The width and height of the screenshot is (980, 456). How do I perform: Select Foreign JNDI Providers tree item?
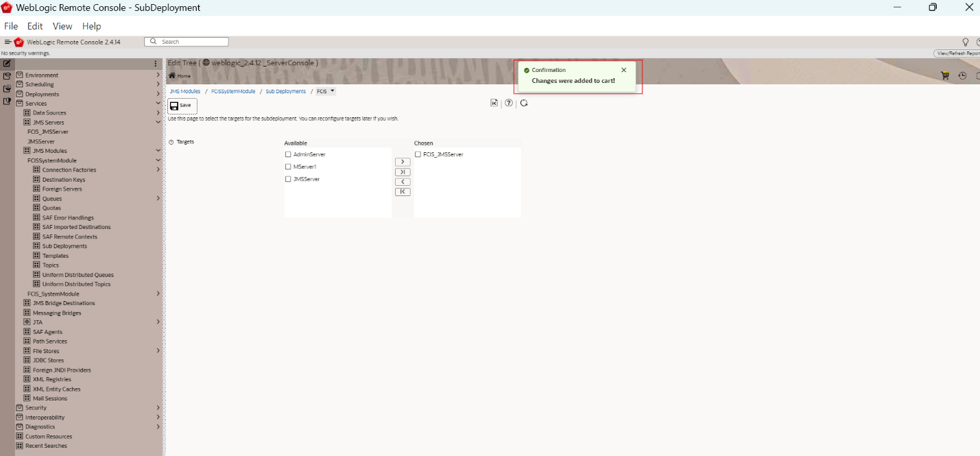click(62, 370)
